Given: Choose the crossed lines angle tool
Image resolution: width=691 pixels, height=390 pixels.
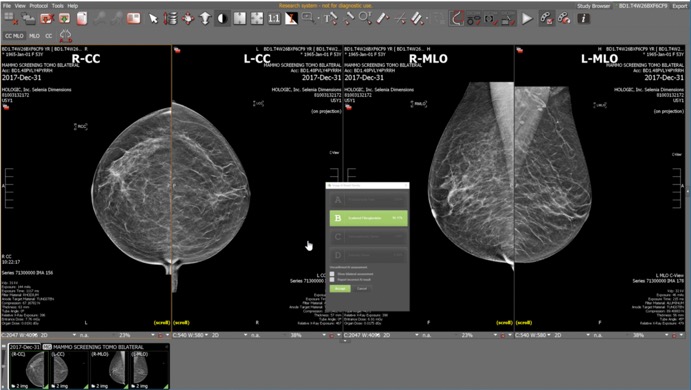Looking at the screenshot, I should pyautogui.click(x=400, y=19).
